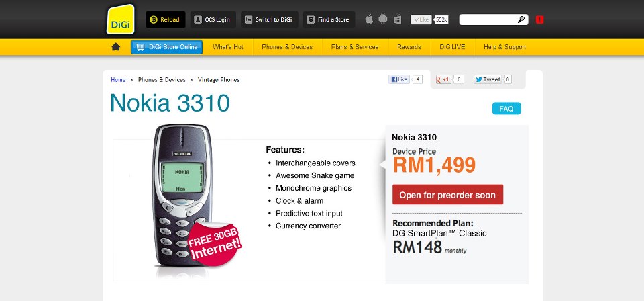This screenshot has width=644, height=301.
Task: Click into the search input field
Action: [488, 19]
